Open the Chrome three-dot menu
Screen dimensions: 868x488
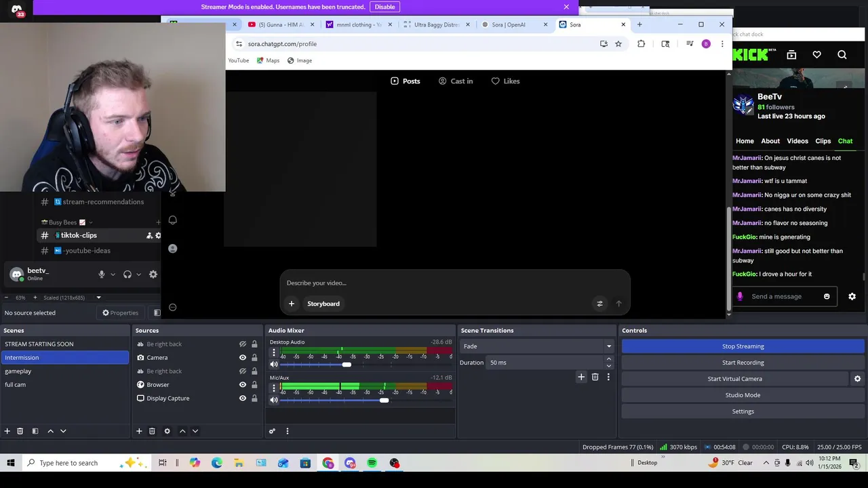tap(722, 44)
